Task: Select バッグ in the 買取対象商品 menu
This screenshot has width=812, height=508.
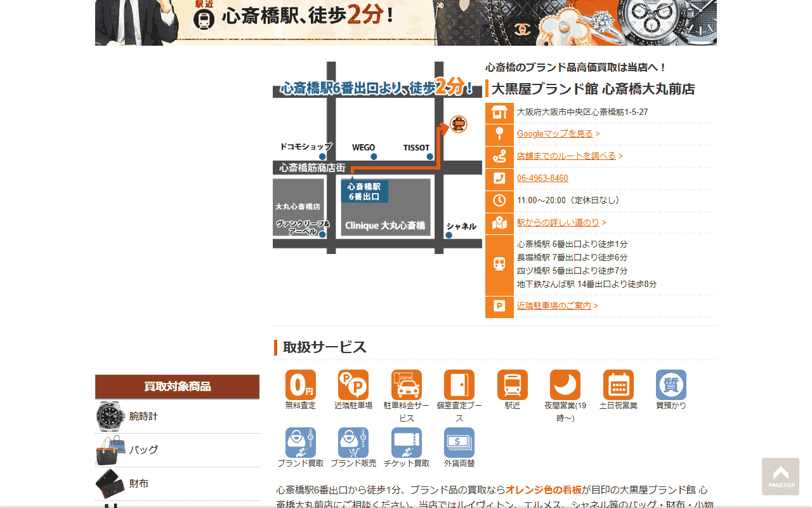Action: pyautogui.click(x=177, y=450)
